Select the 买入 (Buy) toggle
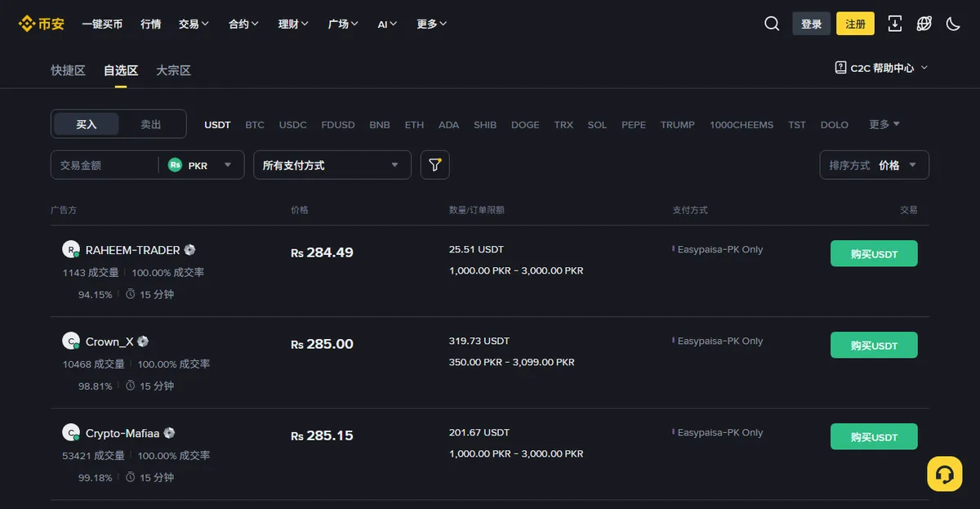 point(87,124)
